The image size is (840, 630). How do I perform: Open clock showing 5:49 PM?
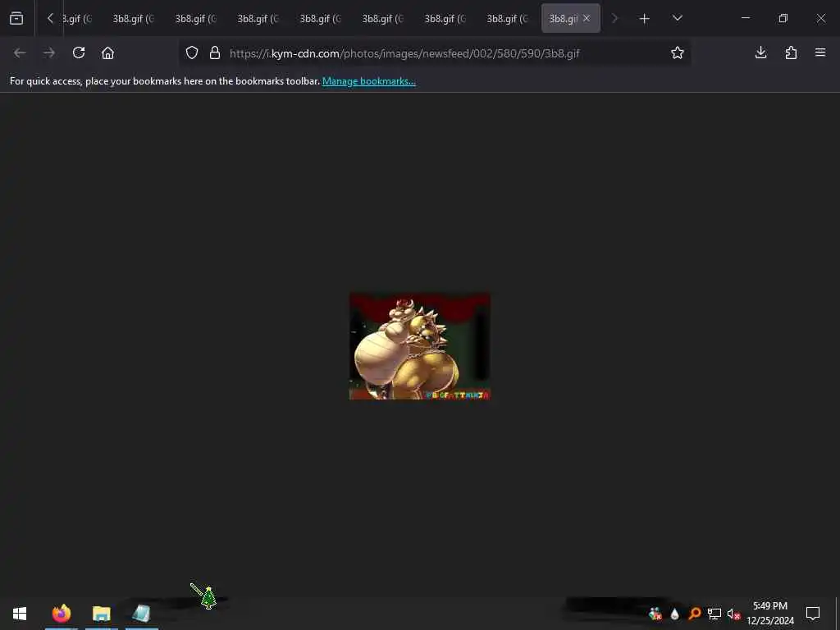click(x=770, y=614)
